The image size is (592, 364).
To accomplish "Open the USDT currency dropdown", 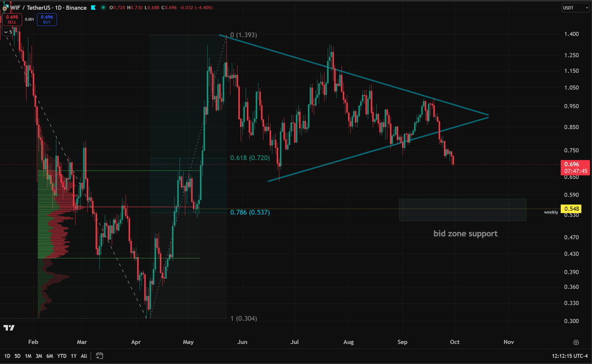I will coord(575,8).
